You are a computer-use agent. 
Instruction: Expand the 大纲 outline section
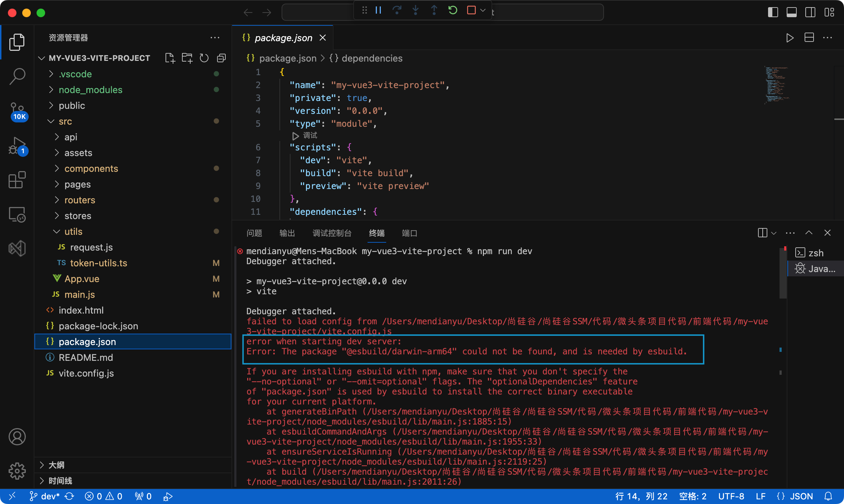[x=56, y=465]
